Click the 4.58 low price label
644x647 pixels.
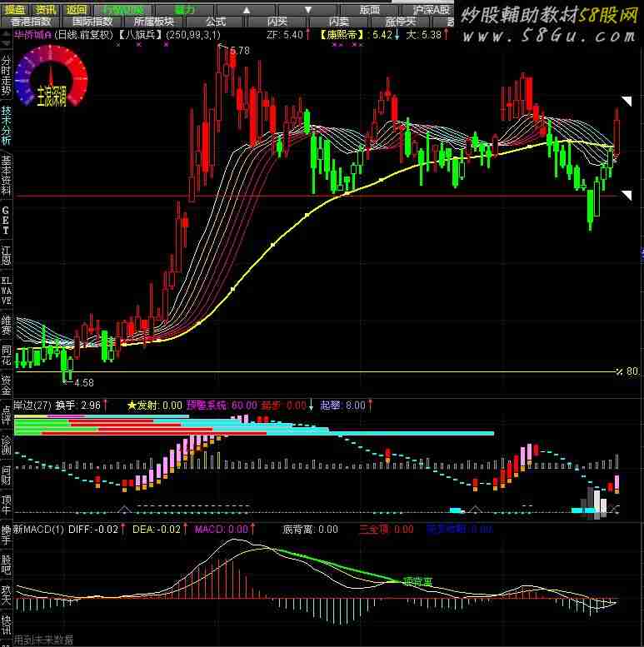click(x=84, y=383)
